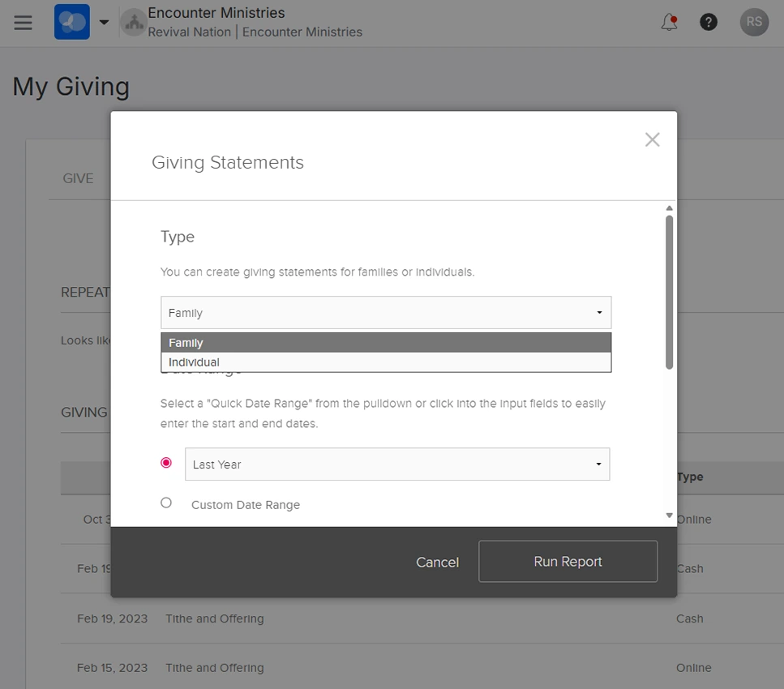Open the help question mark icon
Viewport: 784px width, 689px height.
(x=709, y=22)
